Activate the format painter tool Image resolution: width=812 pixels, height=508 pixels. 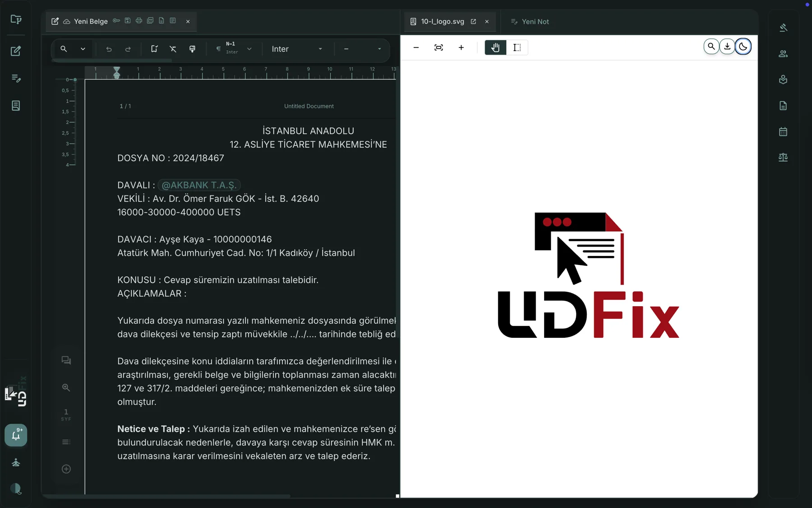click(x=193, y=49)
